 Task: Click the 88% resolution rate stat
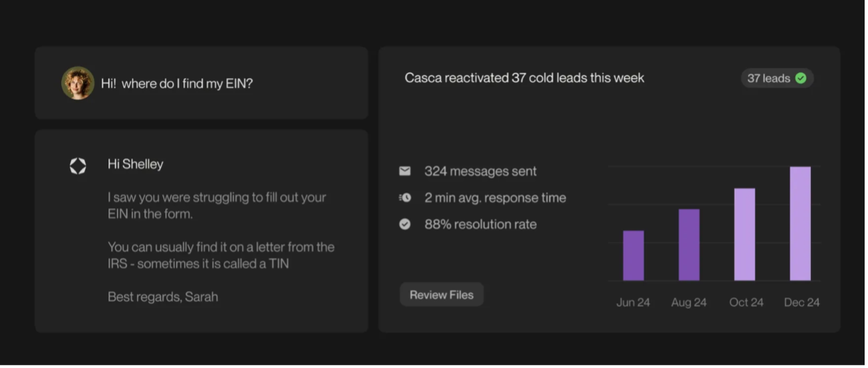click(x=480, y=224)
